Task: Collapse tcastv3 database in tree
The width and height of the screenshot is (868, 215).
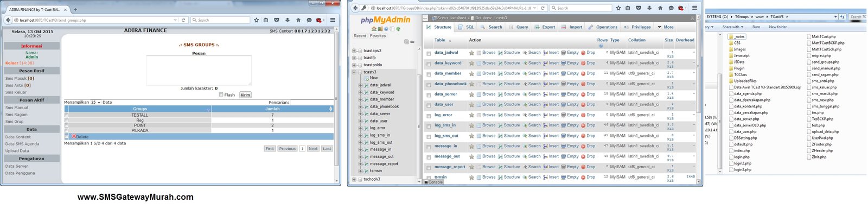Action: pyautogui.click(x=354, y=72)
